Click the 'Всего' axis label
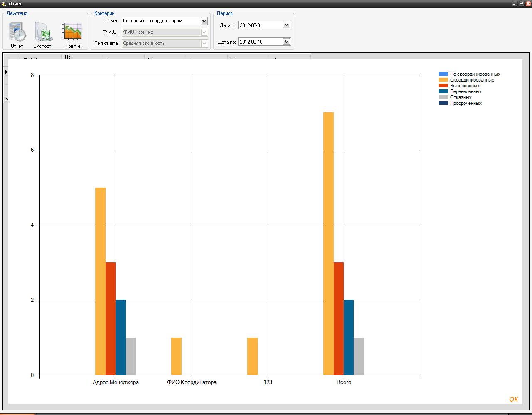The image size is (532, 415). pyautogui.click(x=344, y=383)
